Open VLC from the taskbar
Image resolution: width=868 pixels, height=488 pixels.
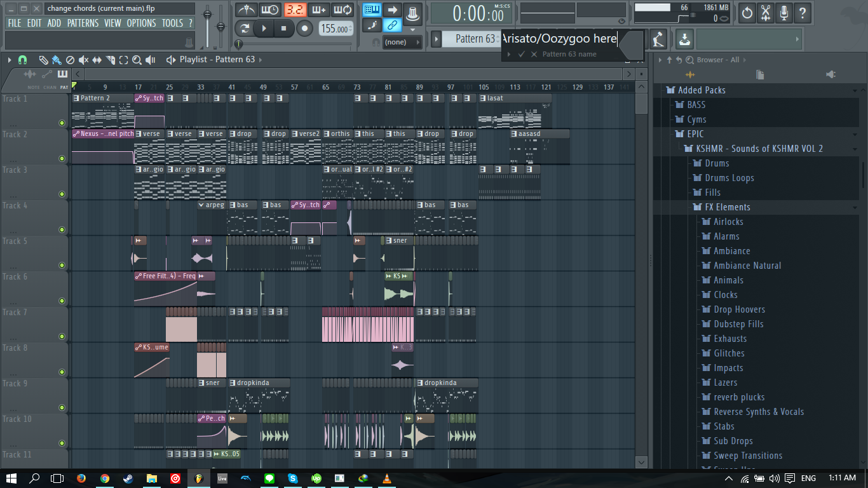387,478
